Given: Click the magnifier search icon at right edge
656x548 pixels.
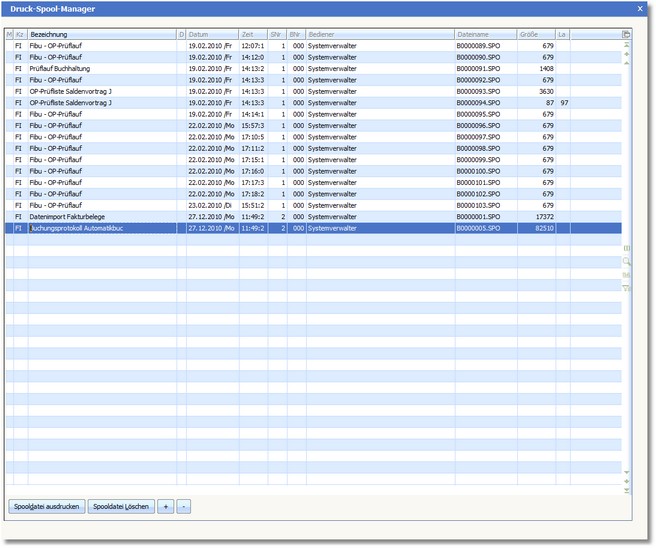Looking at the screenshot, I should coord(627,261).
